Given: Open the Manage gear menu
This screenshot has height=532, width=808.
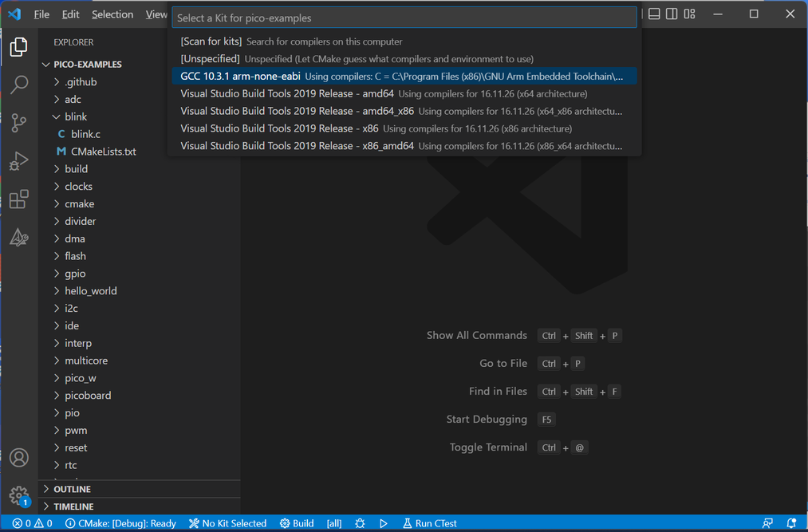Looking at the screenshot, I should 18,495.
